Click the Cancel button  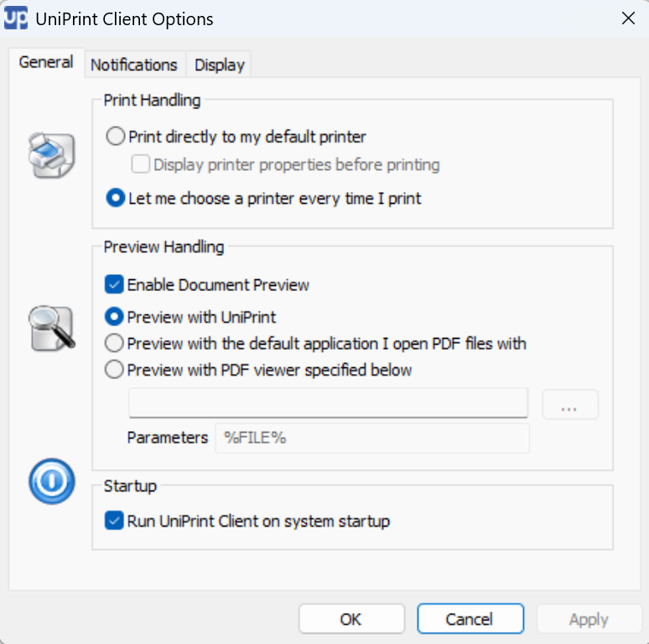[x=470, y=619]
